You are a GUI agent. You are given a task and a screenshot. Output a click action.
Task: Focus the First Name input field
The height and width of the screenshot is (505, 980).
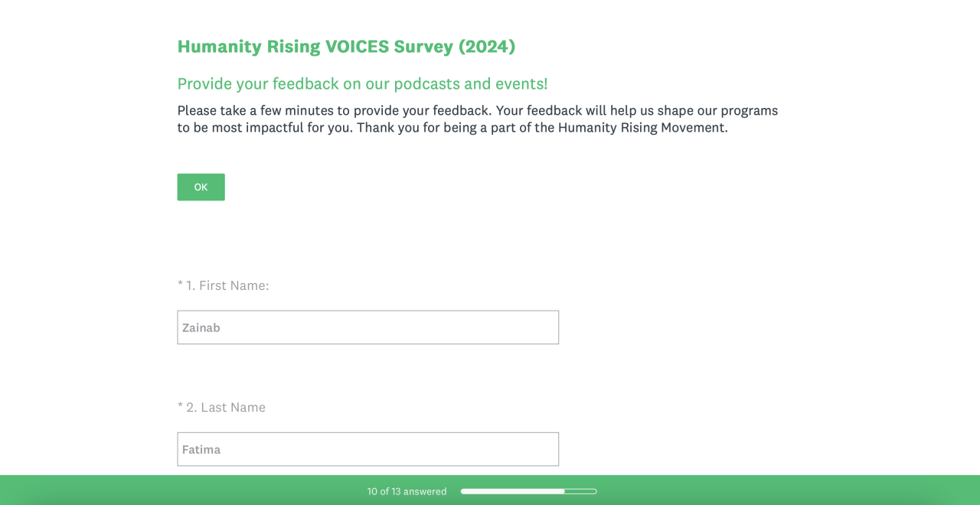(367, 327)
